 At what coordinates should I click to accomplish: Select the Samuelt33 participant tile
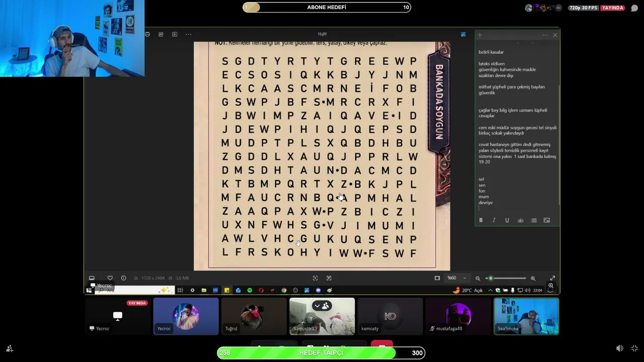coord(322,316)
